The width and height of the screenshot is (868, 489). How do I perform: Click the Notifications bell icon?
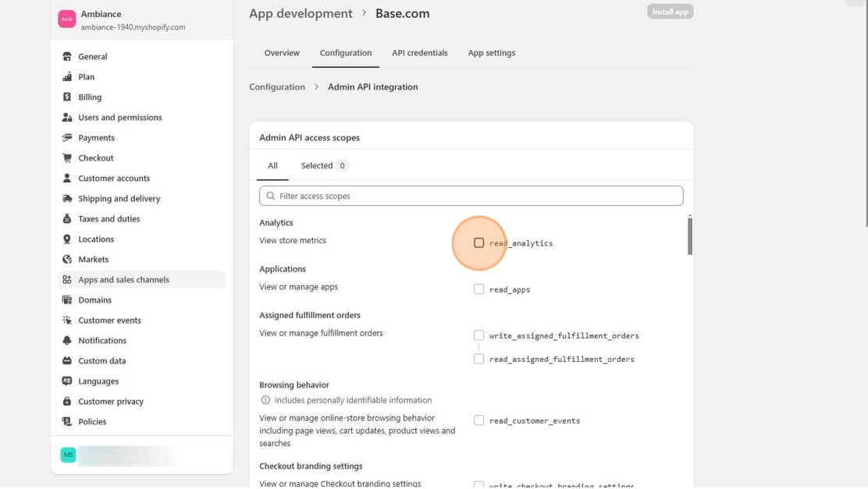67,341
